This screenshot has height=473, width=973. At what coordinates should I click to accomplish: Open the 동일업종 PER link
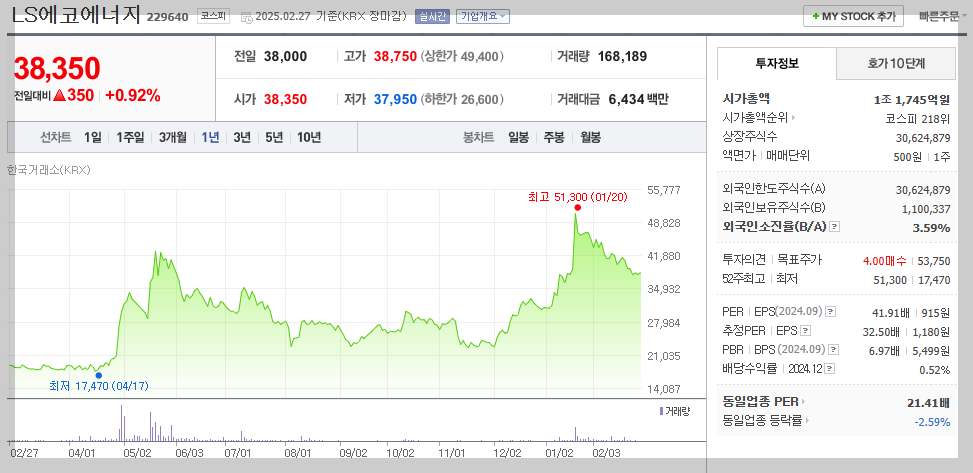point(761,402)
